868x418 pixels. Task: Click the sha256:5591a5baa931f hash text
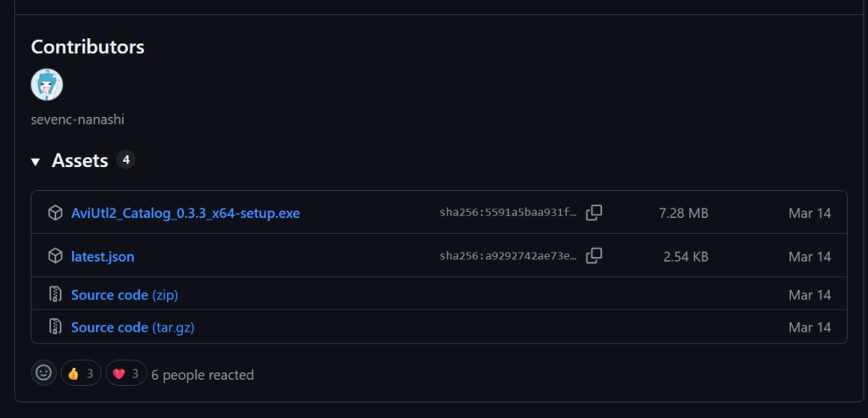click(509, 213)
